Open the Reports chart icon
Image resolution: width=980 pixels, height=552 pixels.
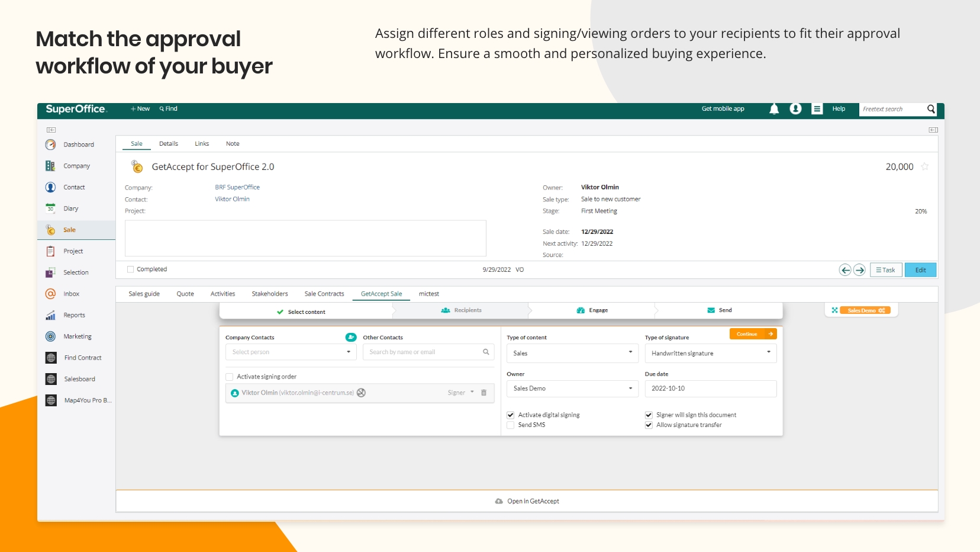click(x=51, y=315)
